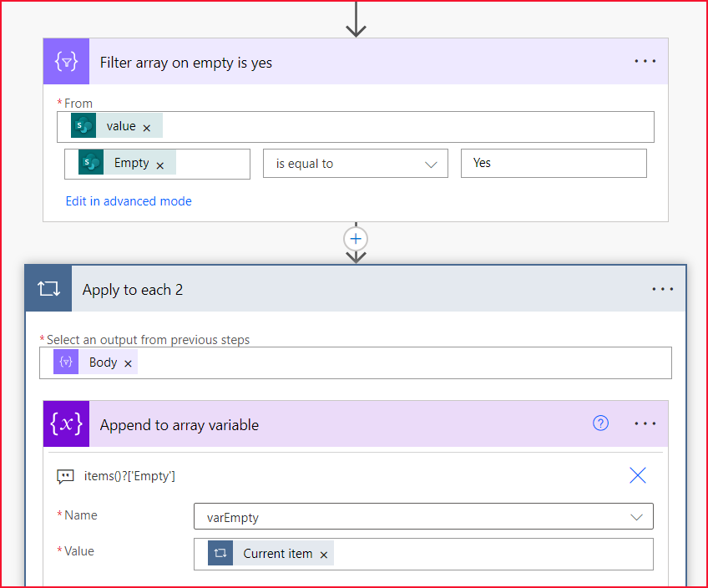Click the filter icon on Body token
This screenshot has width=708, height=588.
click(x=66, y=362)
